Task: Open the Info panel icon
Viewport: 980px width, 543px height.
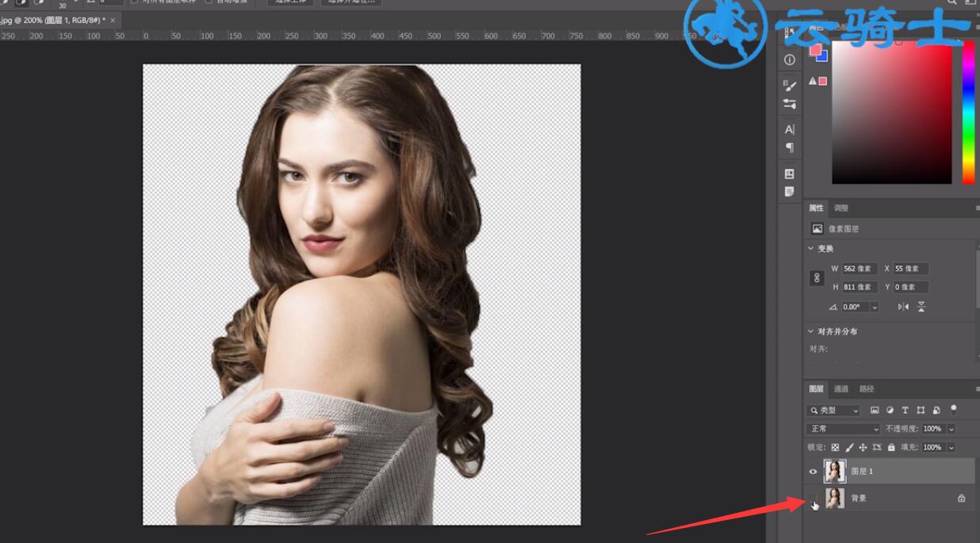Action: 789,59
